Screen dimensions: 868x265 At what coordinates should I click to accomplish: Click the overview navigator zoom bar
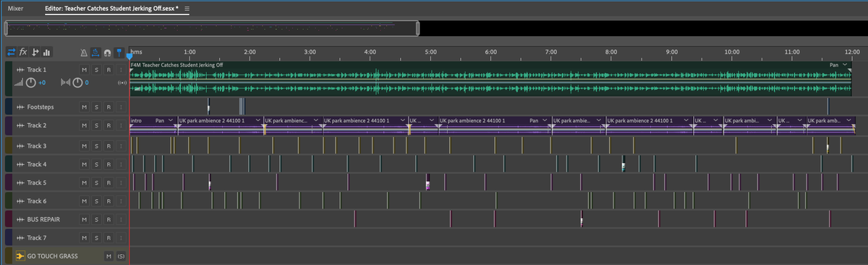click(212, 28)
